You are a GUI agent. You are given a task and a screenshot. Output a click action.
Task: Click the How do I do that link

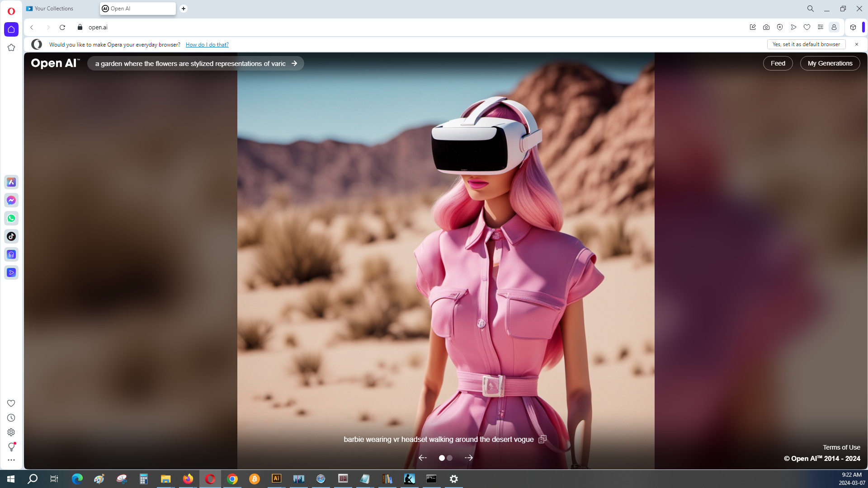207,45
